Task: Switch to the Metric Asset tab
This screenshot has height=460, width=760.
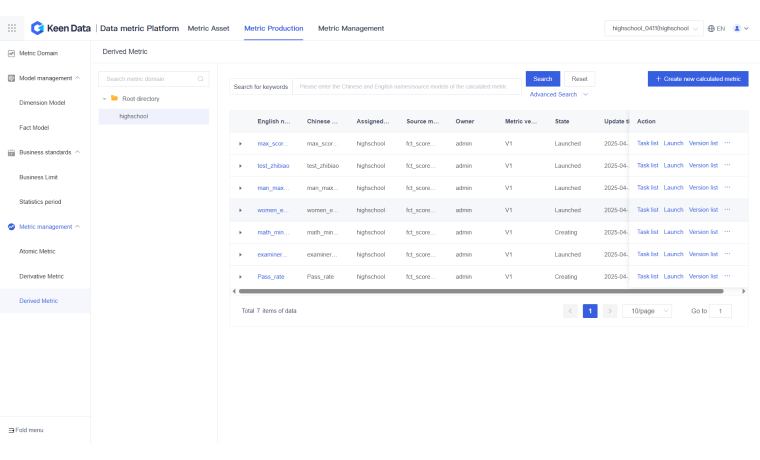Action: point(208,28)
